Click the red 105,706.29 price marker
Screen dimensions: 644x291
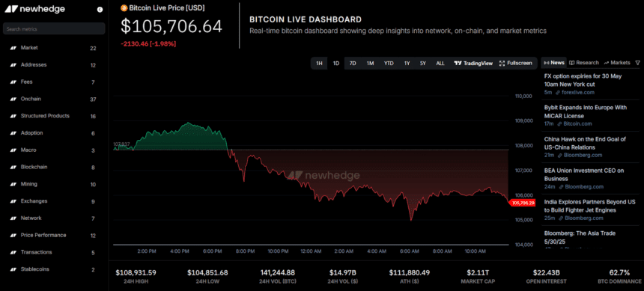click(x=522, y=203)
